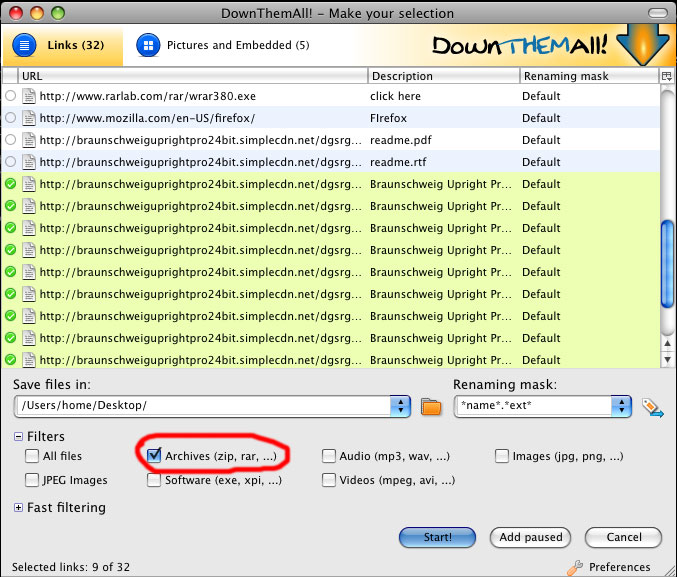The width and height of the screenshot is (677, 577).
Task: Click the 'Selected links: 9 of 32' status text
Action: (71, 567)
